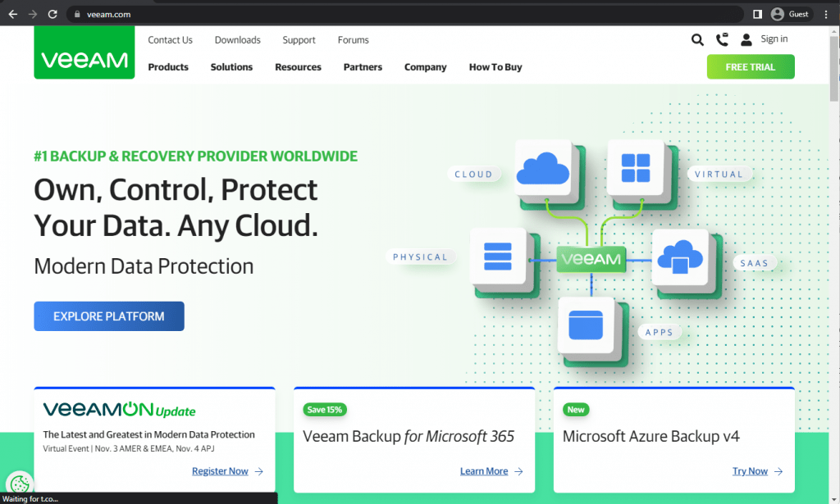The height and width of the screenshot is (504, 840).
Task: Click the phone contact icon
Action: [722, 39]
